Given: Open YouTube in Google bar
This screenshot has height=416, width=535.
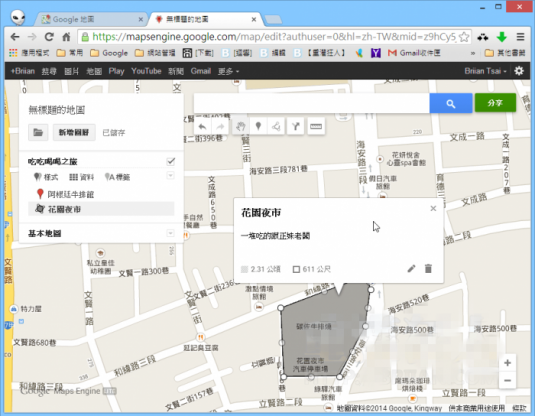Looking at the screenshot, I should 146,71.
